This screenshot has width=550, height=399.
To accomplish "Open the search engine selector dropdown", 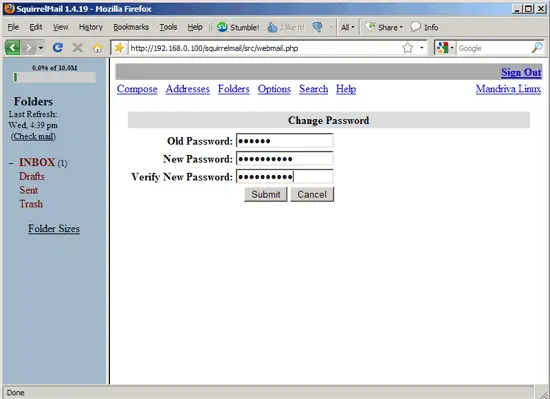I will pos(445,48).
